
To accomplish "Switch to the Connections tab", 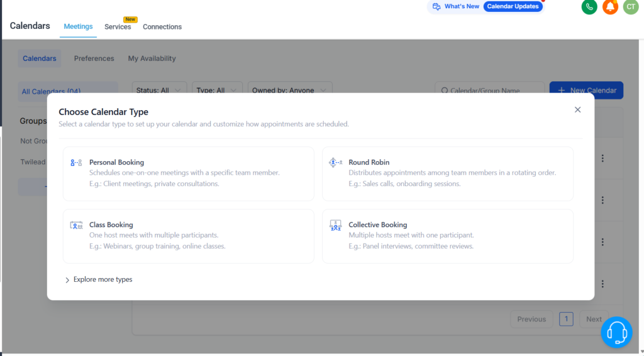I will [162, 27].
